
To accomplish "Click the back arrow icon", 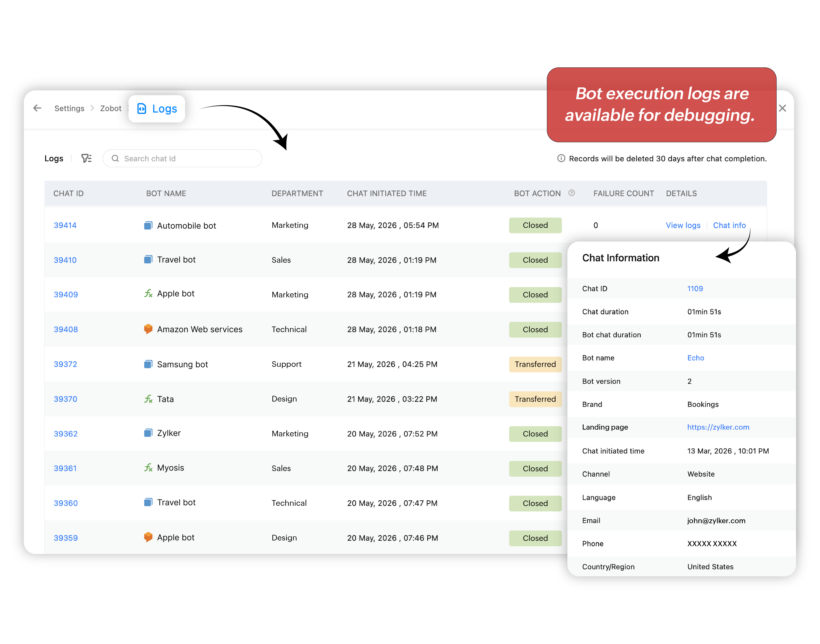I will pos(37,108).
